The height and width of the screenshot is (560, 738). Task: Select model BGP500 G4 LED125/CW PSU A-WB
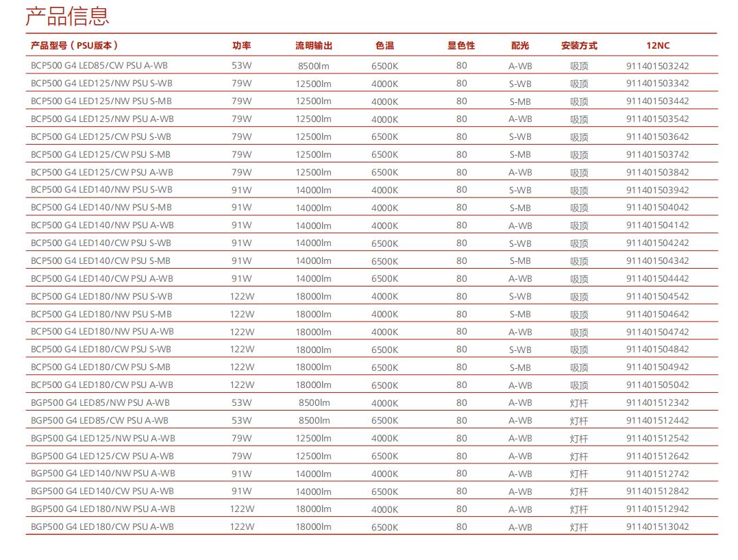(x=102, y=456)
